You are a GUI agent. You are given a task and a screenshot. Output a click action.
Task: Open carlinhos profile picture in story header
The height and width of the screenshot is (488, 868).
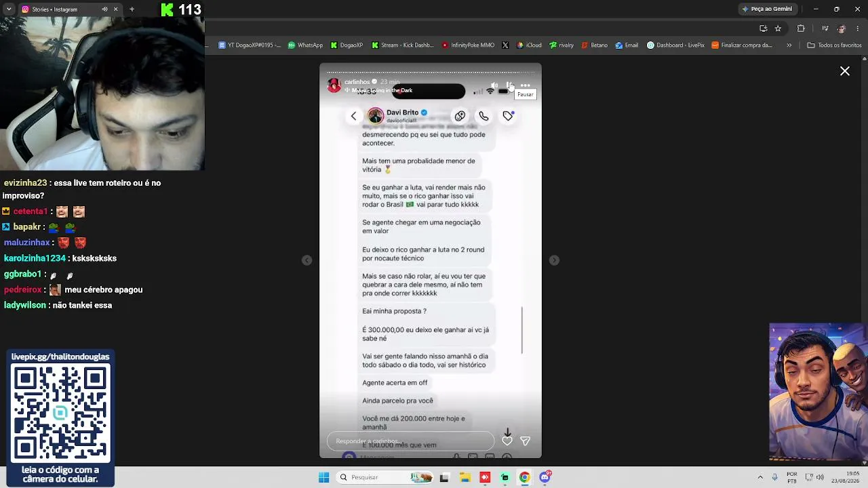tap(334, 85)
